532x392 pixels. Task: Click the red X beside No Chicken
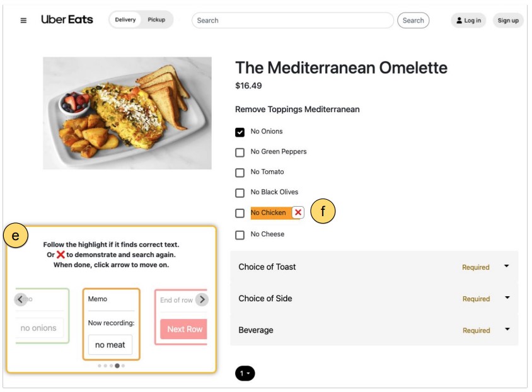(x=298, y=212)
